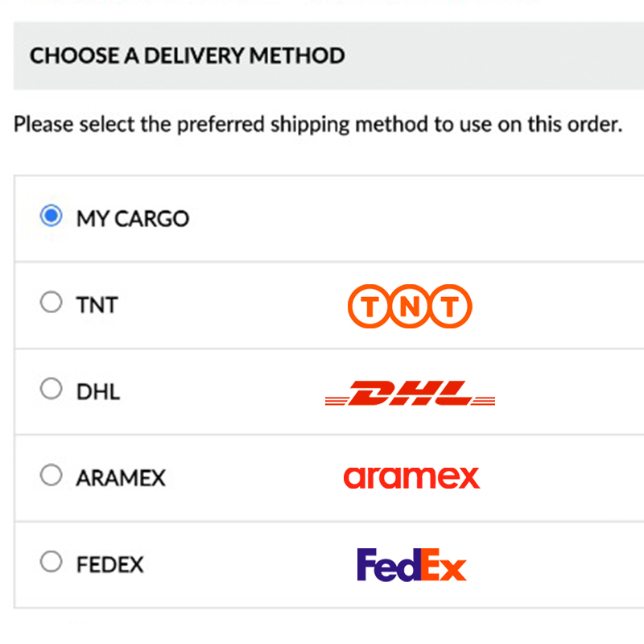Choose the TNT radio button
Viewport: 644px width, 644px height.
pos(52,302)
